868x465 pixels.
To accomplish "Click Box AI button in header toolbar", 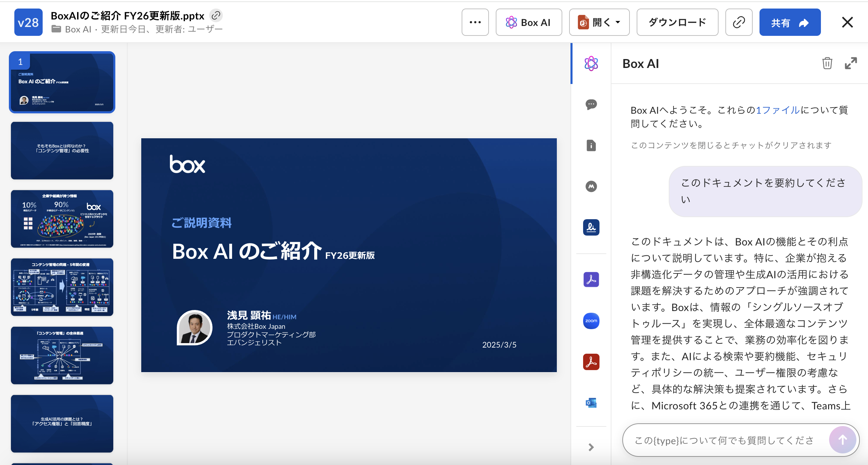I will coord(529,22).
